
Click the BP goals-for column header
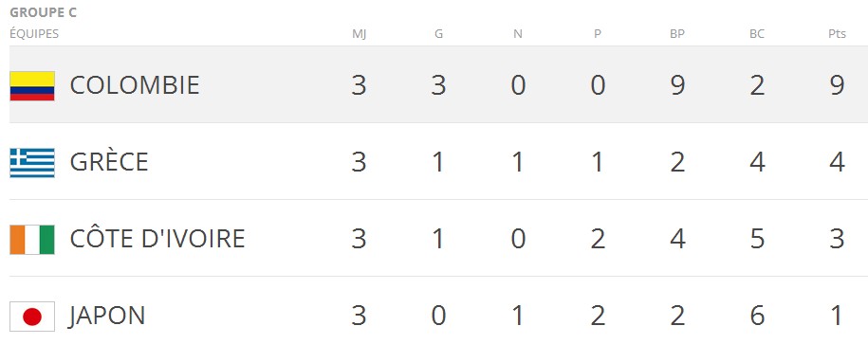click(677, 34)
